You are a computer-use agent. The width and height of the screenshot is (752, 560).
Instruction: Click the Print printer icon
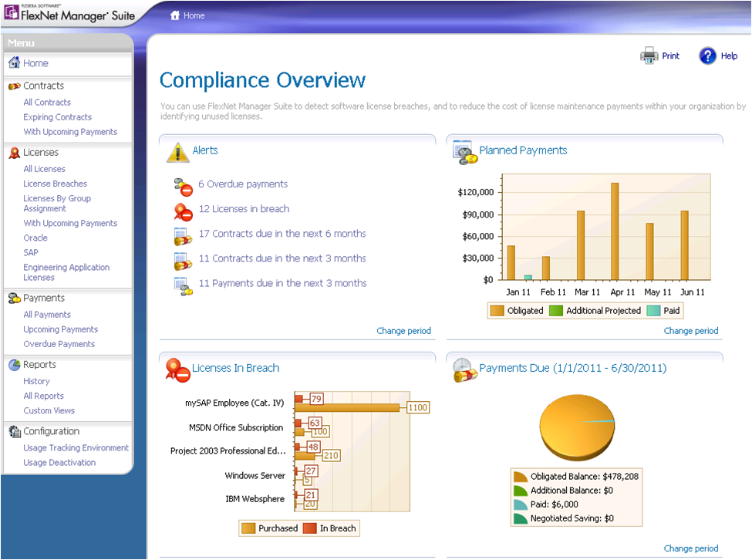coord(649,56)
